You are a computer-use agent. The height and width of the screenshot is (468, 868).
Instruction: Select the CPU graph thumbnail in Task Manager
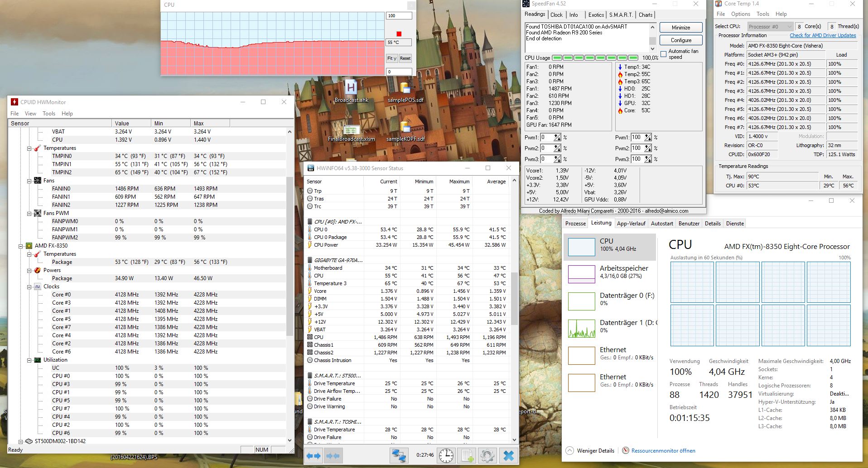[581, 247]
